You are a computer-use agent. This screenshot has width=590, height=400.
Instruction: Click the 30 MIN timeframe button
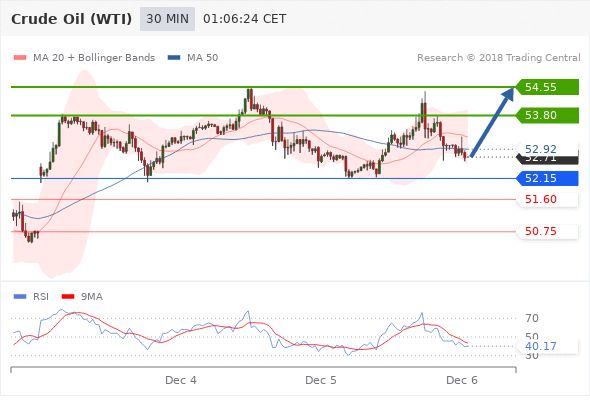tap(167, 19)
